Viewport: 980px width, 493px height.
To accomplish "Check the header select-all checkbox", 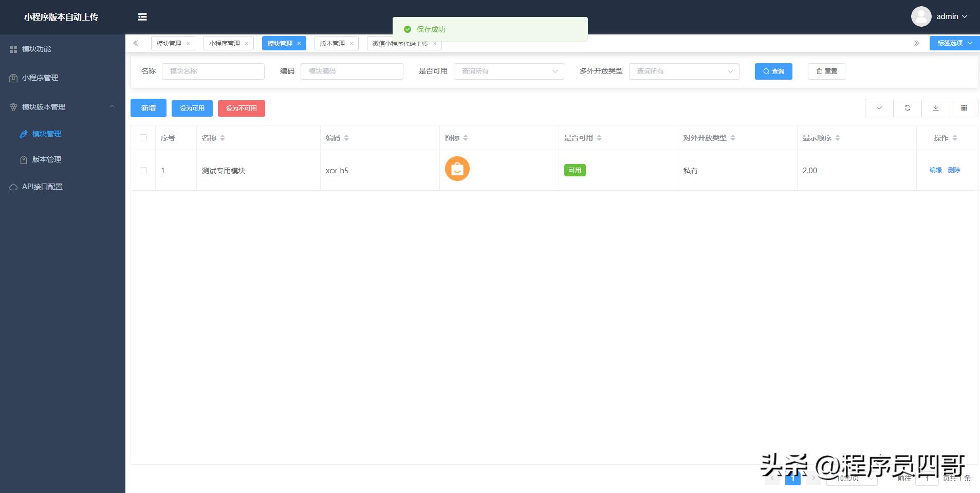I will click(x=143, y=137).
